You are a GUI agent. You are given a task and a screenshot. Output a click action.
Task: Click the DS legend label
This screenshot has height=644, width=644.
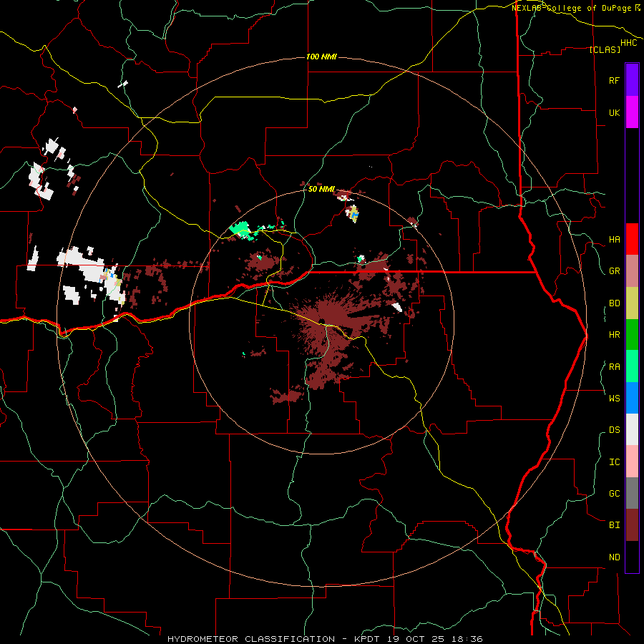coord(614,429)
